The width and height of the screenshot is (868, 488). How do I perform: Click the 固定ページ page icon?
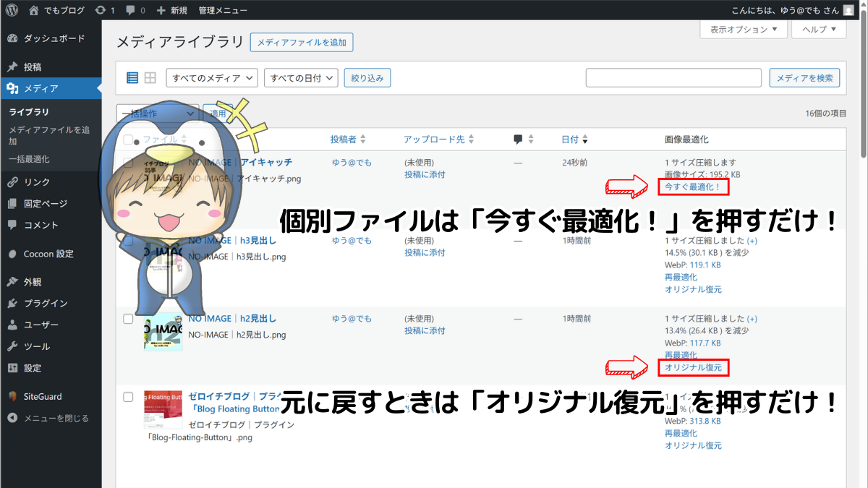(12, 203)
